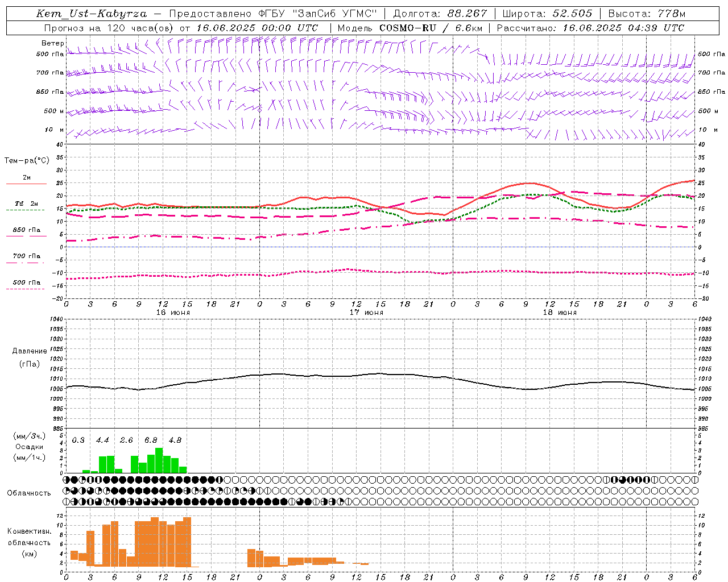This screenshot has width=728, height=582.
Task: Click the Тем-ра(°C) axis label
Action: coord(27,161)
